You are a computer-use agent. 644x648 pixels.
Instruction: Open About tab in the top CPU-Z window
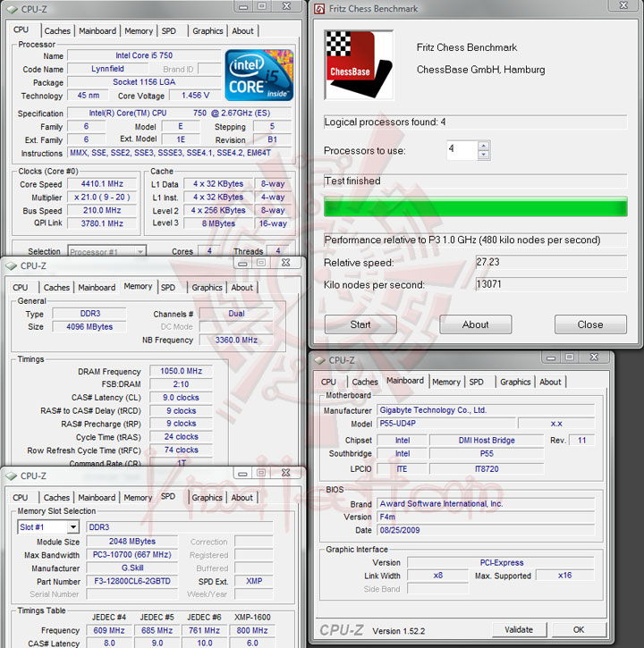coord(242,31)
